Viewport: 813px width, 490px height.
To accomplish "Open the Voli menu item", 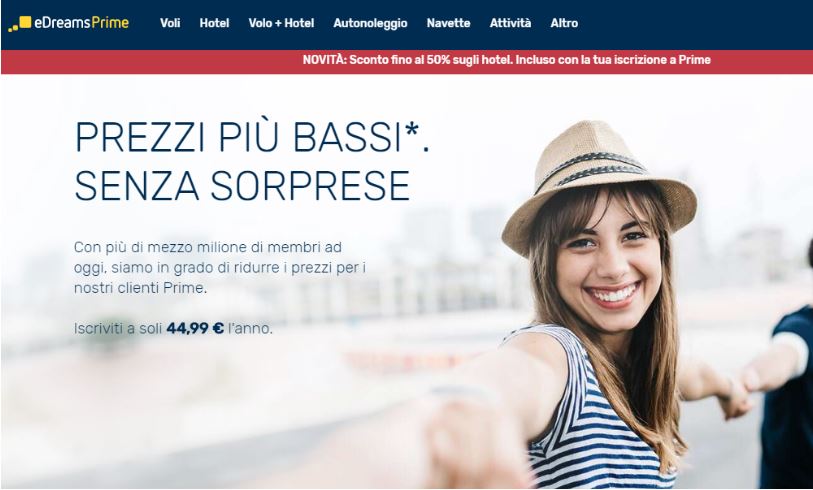I will [x=170, y=23].
